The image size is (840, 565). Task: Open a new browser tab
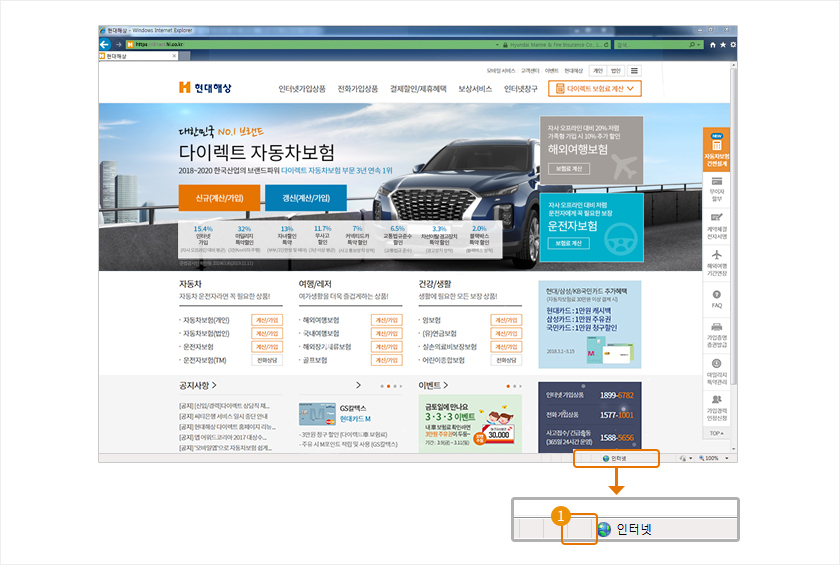point(184,56)
